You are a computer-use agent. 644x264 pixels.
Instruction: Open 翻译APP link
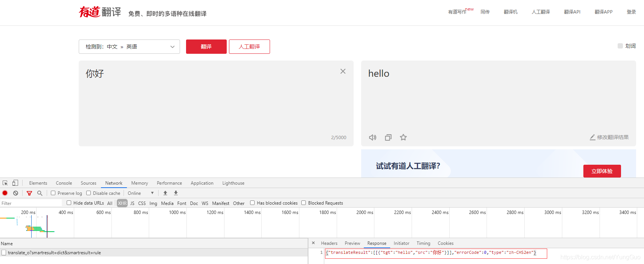tap(604, 12)
